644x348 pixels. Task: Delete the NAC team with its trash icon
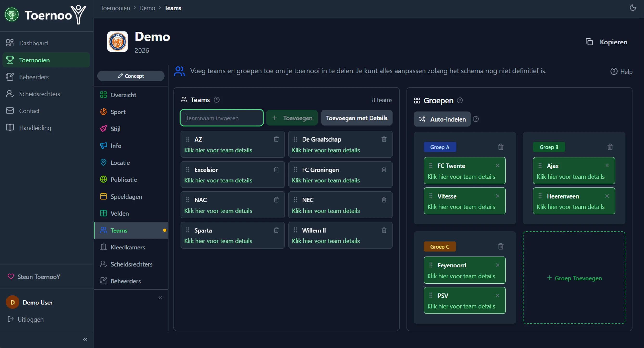(276, 200)
